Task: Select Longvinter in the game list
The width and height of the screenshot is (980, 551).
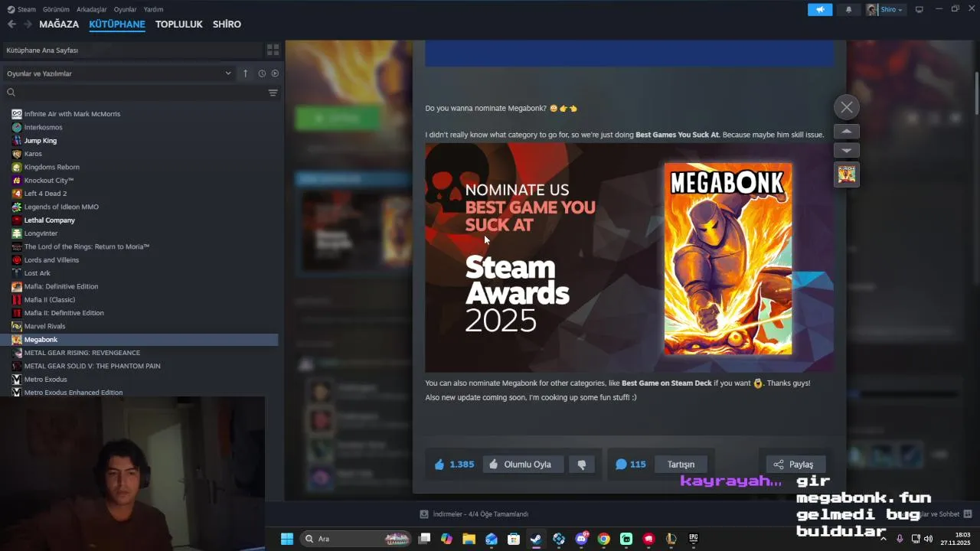Action: click(41, 233)
